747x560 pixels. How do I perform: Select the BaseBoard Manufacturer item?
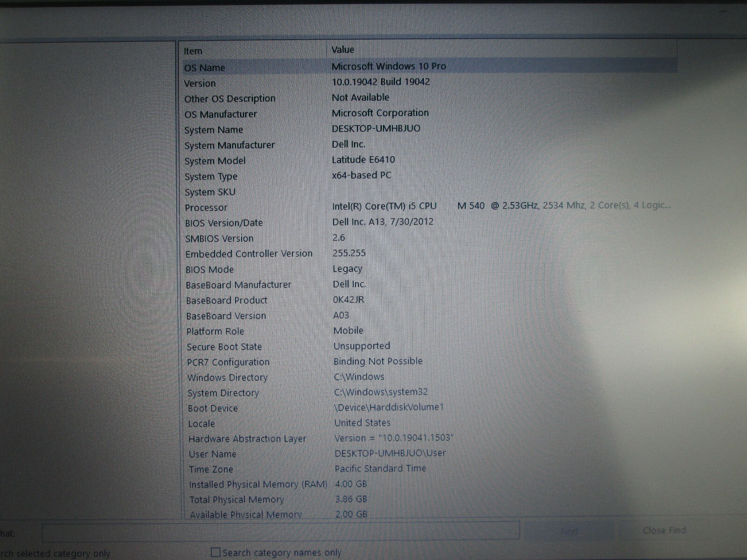pos(238,285)
